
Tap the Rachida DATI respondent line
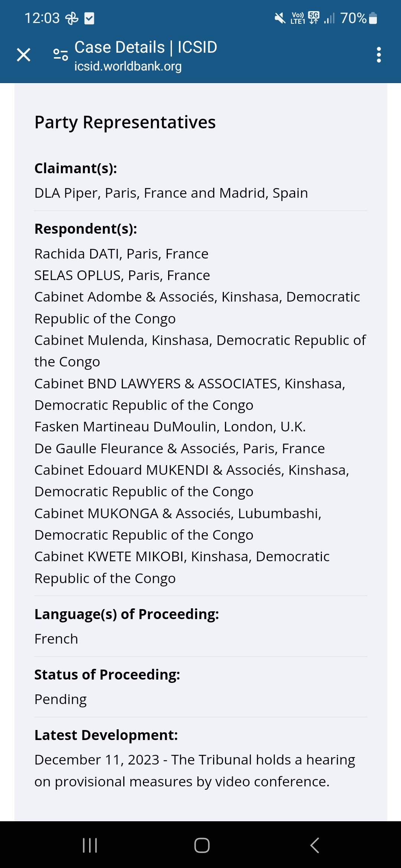click(x=121, y=254)
